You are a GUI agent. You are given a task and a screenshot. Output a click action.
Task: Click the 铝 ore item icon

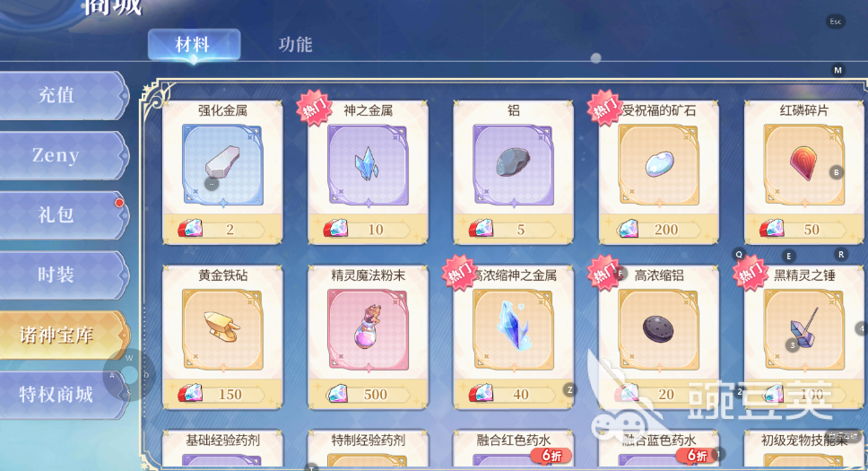pos(514,165)
